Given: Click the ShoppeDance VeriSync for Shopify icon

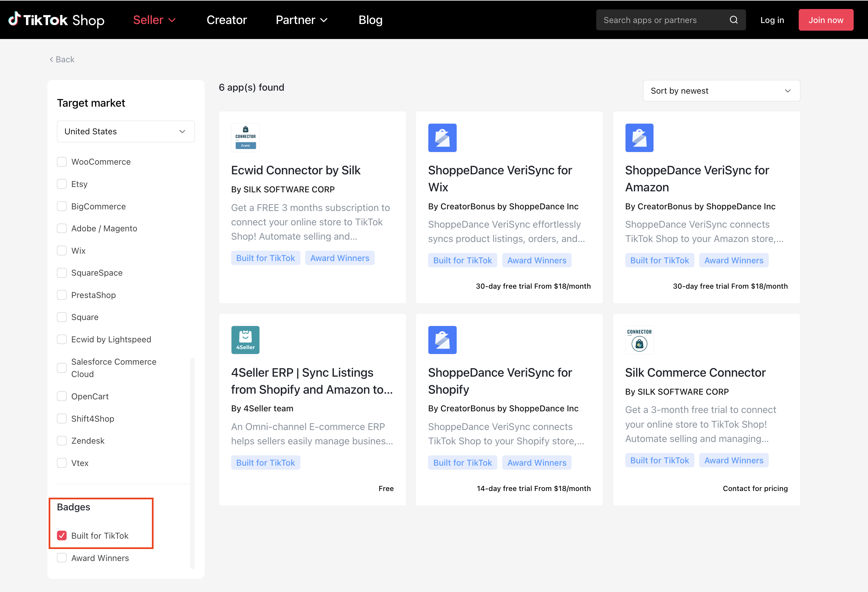Looking at the screenshot, I should (442, 340).
